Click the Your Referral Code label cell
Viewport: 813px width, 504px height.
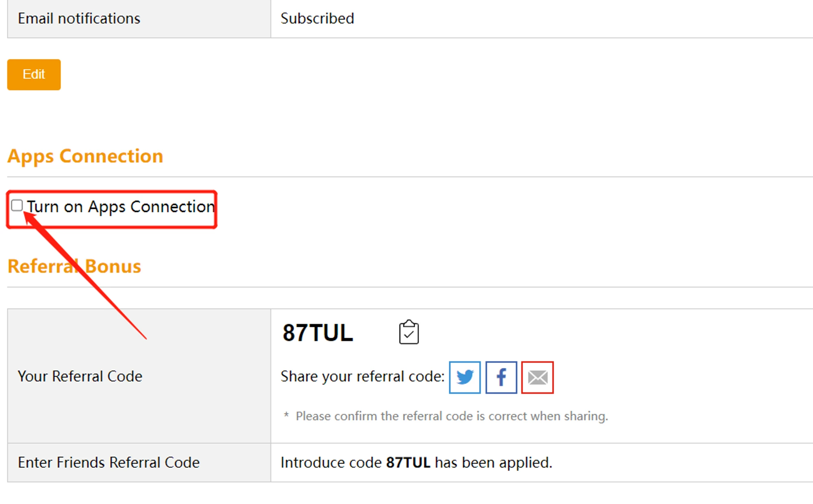point(80,376)
